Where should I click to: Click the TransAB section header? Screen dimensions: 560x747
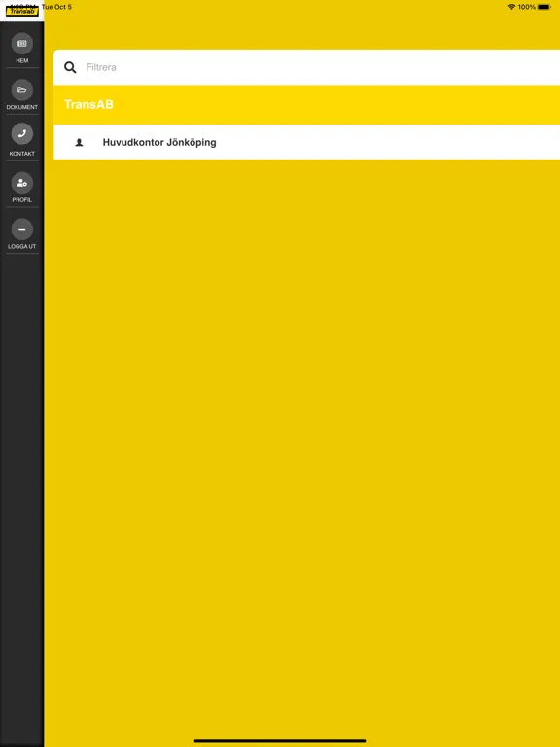[306, 105]
